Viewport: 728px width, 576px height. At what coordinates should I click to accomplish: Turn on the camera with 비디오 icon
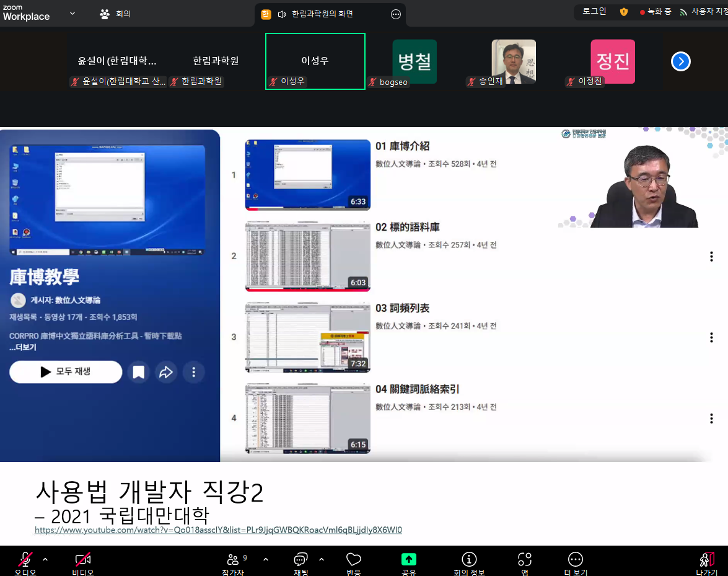[x=83, y=560]
